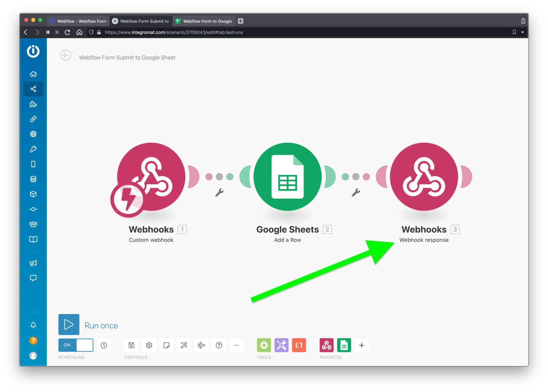Click the browser forward arrow
The height and width of the screenshot is (392, 548).
(x=37, y=32)
